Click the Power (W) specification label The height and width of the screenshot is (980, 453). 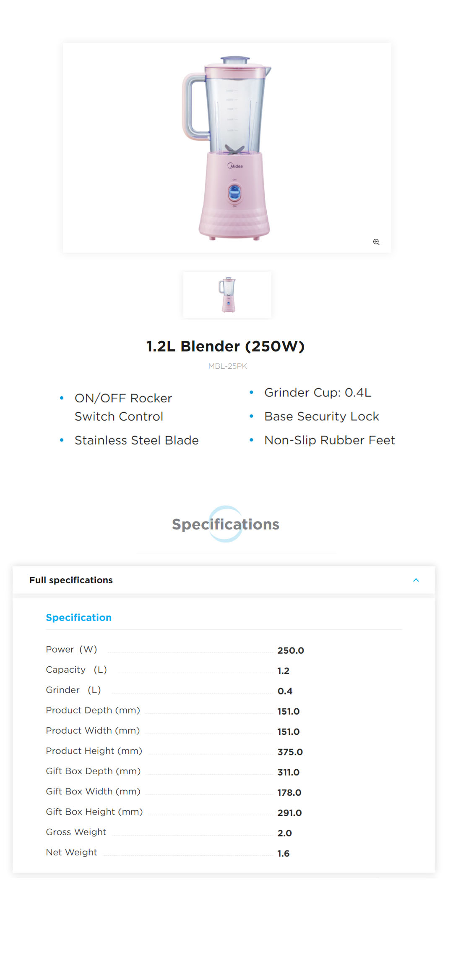71,650
